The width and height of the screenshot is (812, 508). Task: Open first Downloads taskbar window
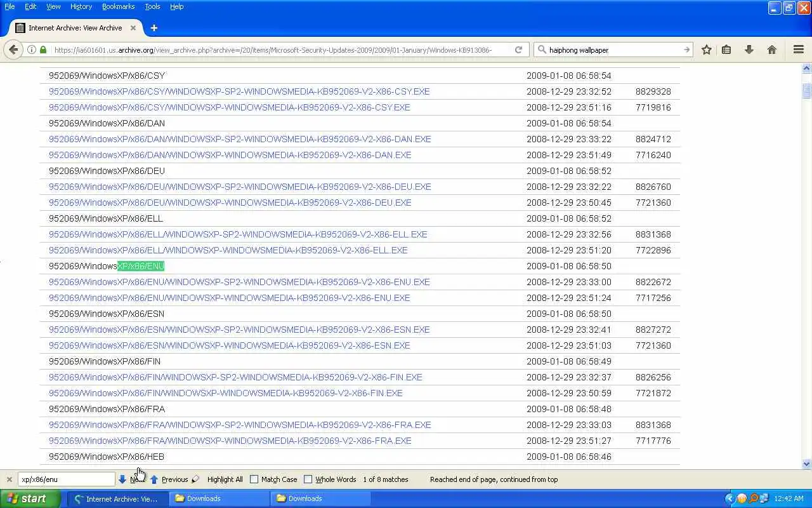pyautogui.click(x=219, y=498)
